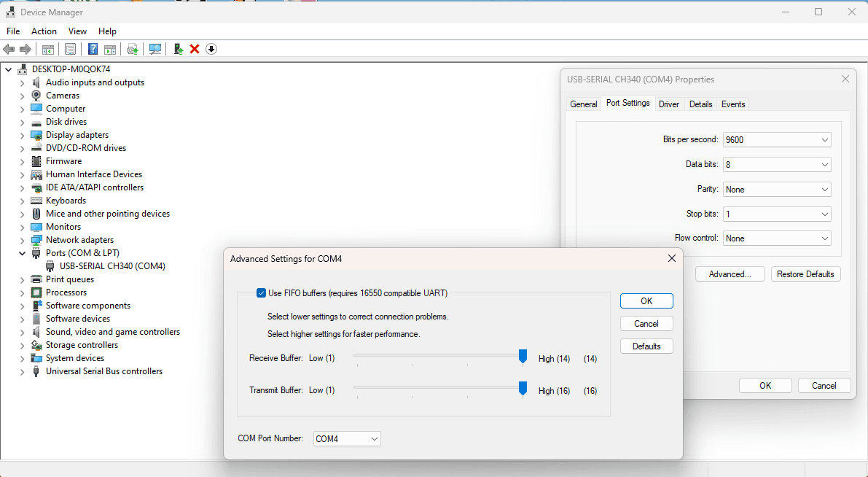Viewport: 868px width, 477px height.
Task: Click the Network adapters category icon
Action: (36, 240)
